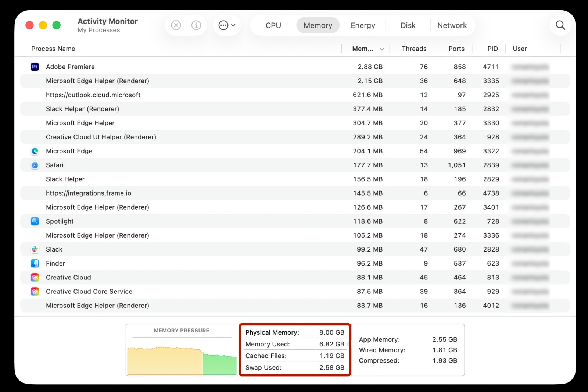Screen dimensions: 588x392
Task: Switch to the Energy tab
Action: [363, 26]
